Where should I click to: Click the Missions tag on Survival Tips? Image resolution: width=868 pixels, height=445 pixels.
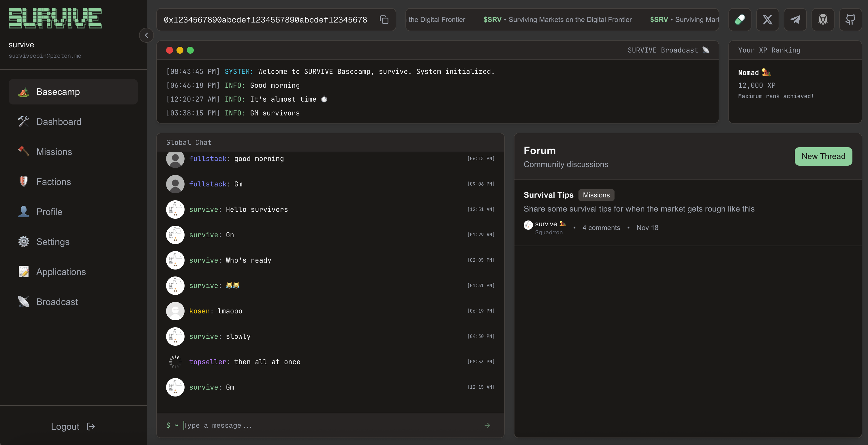[x=596, y=195]
